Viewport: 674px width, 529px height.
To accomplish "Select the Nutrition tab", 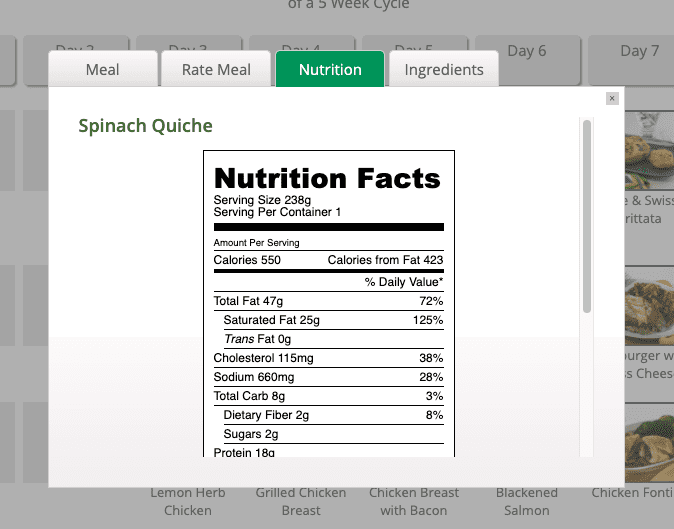I will click(330, 69).
